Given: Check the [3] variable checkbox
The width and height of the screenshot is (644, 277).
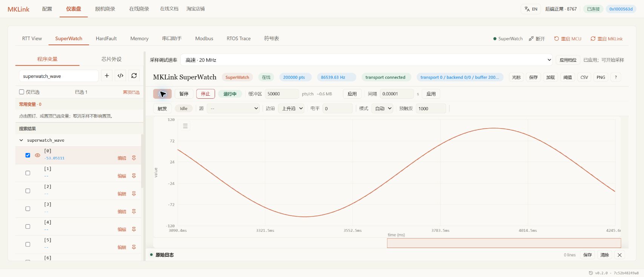Looking at the screenshot, I should 28,209.
